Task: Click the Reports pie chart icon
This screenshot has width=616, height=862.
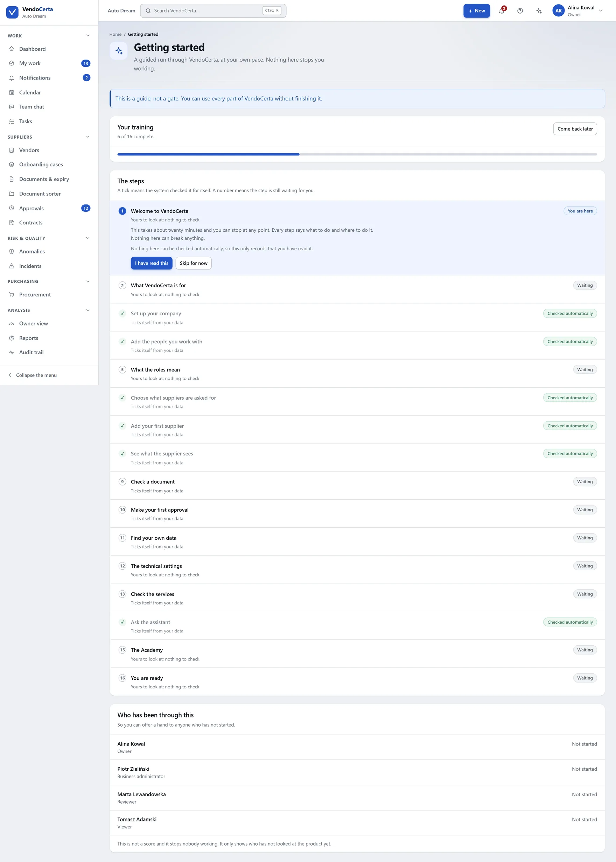Action: [12, 338]
